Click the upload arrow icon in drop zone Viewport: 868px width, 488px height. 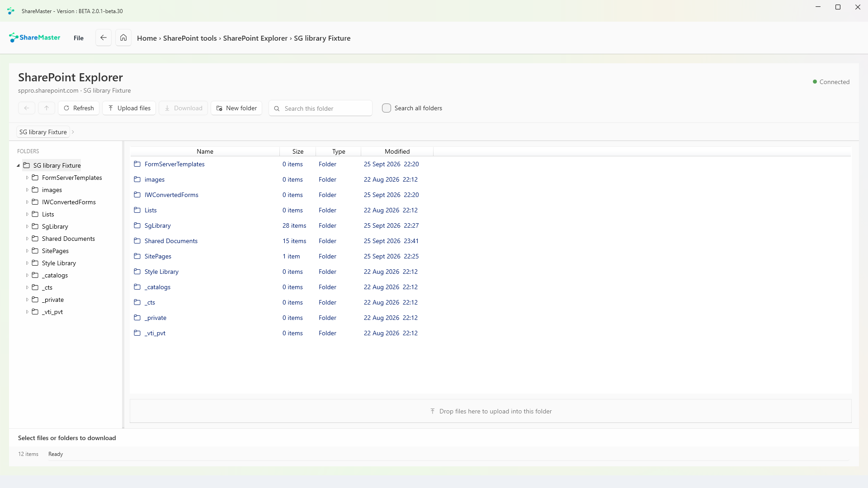tap(433, 411)
